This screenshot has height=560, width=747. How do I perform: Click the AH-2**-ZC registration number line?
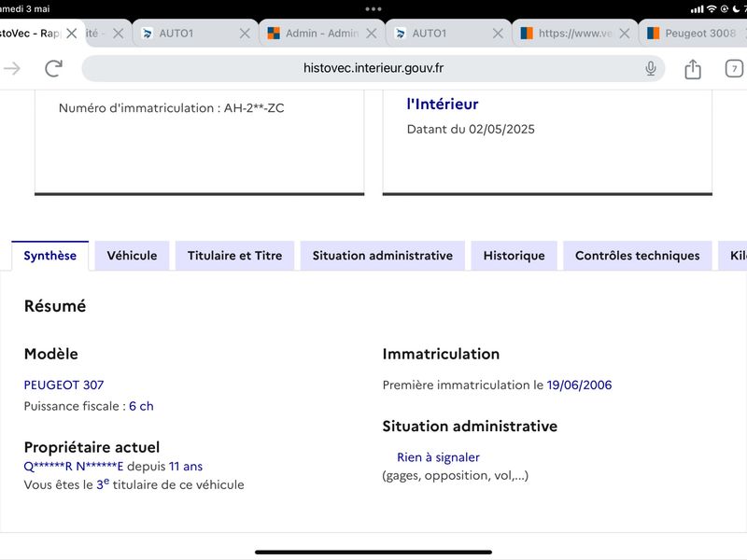click(172, 108)
